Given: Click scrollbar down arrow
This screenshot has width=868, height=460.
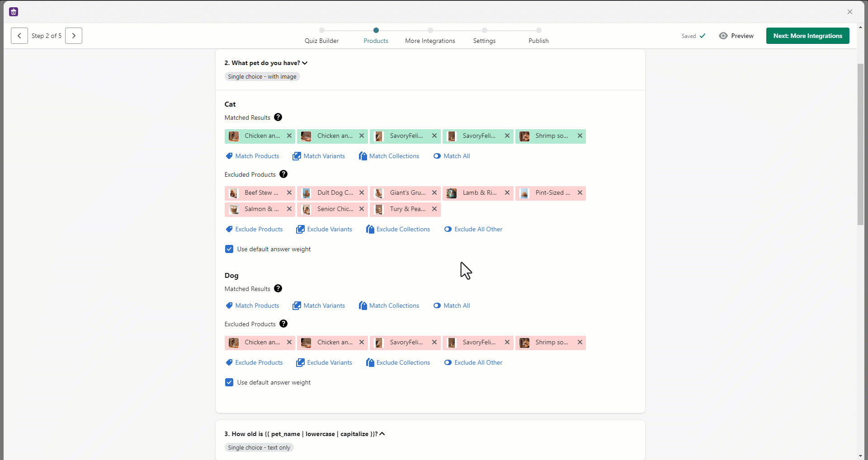Looking at the screenshot, I should [860, 455].
